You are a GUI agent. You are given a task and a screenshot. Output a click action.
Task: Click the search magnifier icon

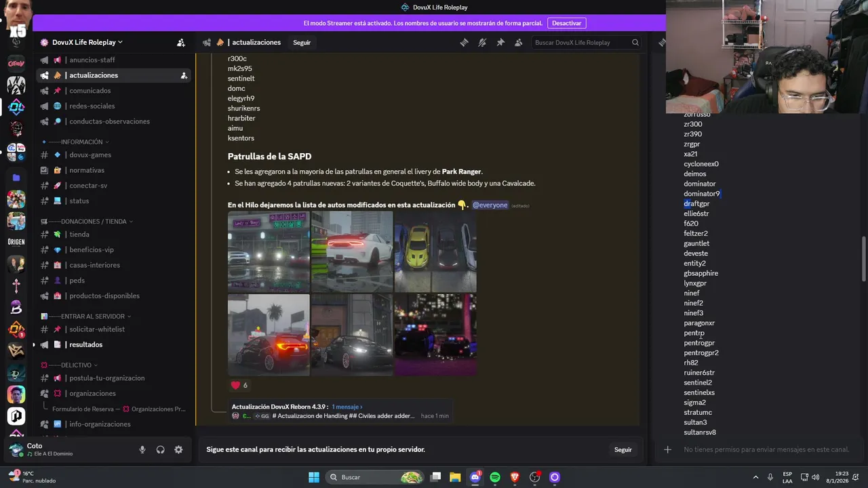tap(635, 42)
